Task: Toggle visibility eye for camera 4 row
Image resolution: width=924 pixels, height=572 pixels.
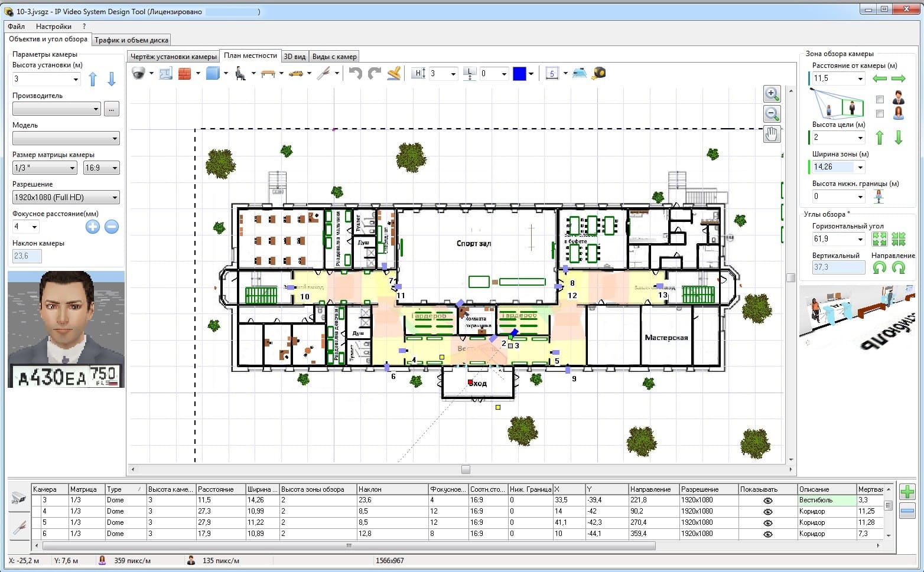Action: coord(767,512)
